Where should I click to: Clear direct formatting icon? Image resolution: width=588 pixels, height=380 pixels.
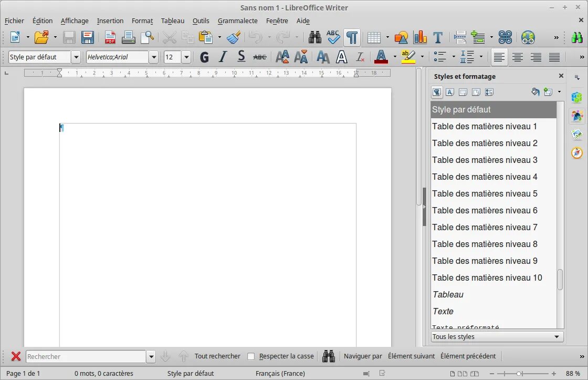(x=360, y=57)
